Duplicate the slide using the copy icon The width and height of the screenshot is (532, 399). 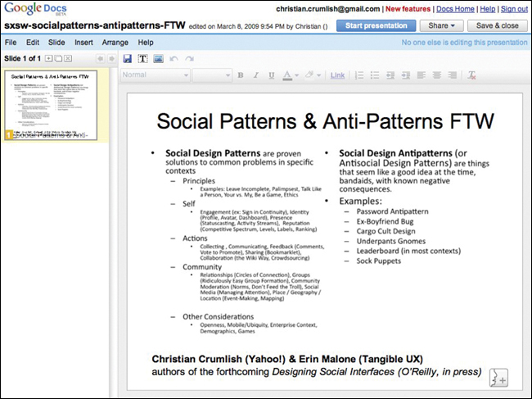click(58, 59)
